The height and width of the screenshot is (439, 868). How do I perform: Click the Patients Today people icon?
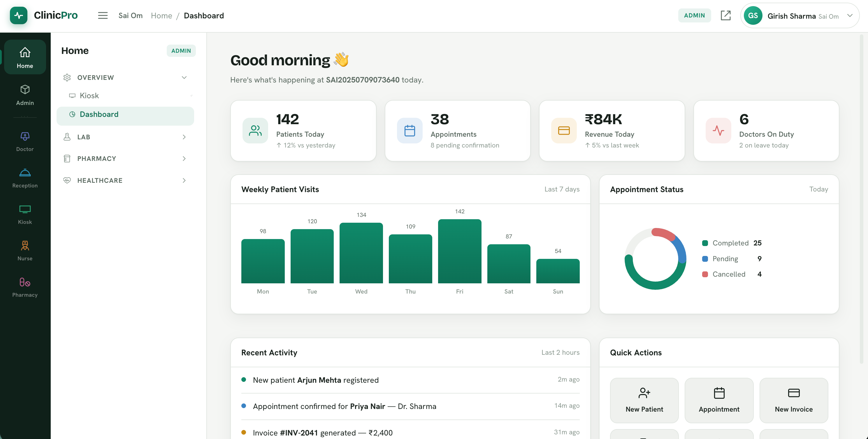click(x=255, y=130)
